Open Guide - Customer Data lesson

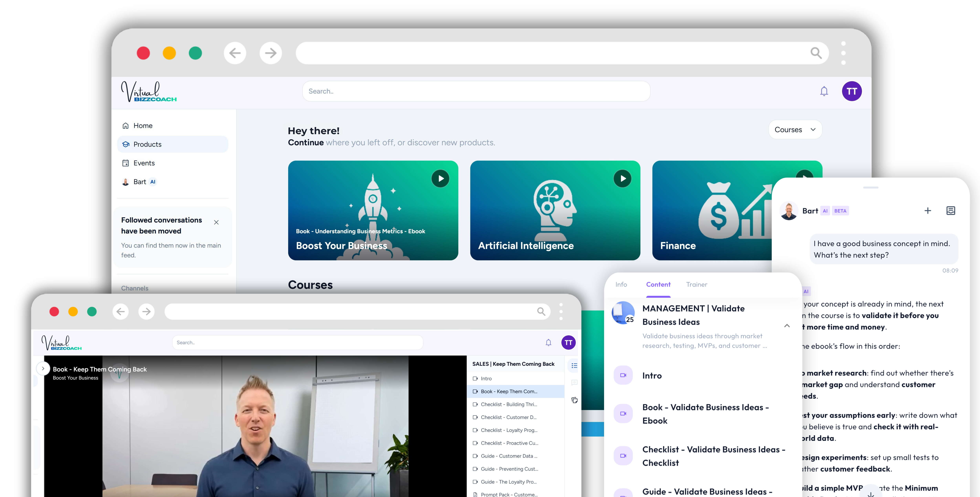(x=516, y=456)
